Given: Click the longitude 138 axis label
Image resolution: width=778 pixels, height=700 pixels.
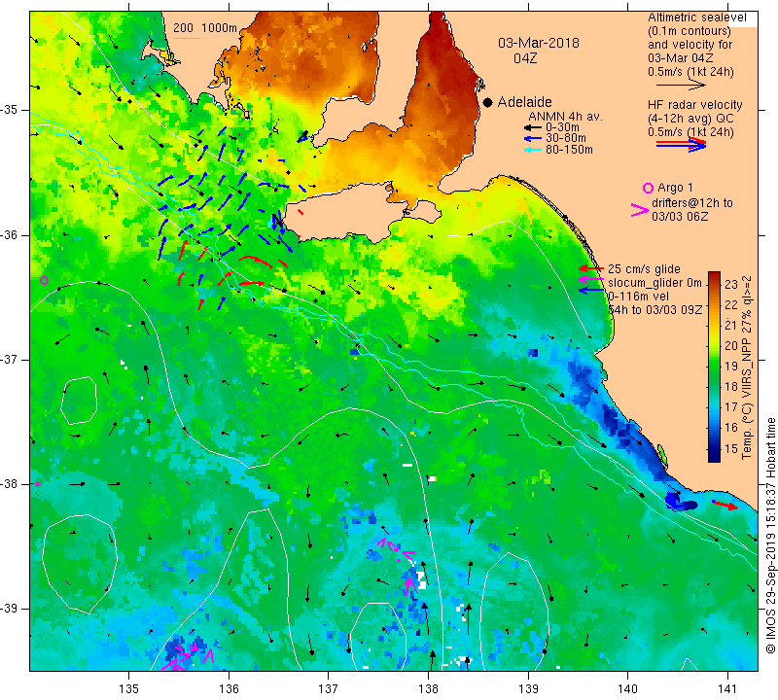Looking at the screenshot, I should point(428,688).
